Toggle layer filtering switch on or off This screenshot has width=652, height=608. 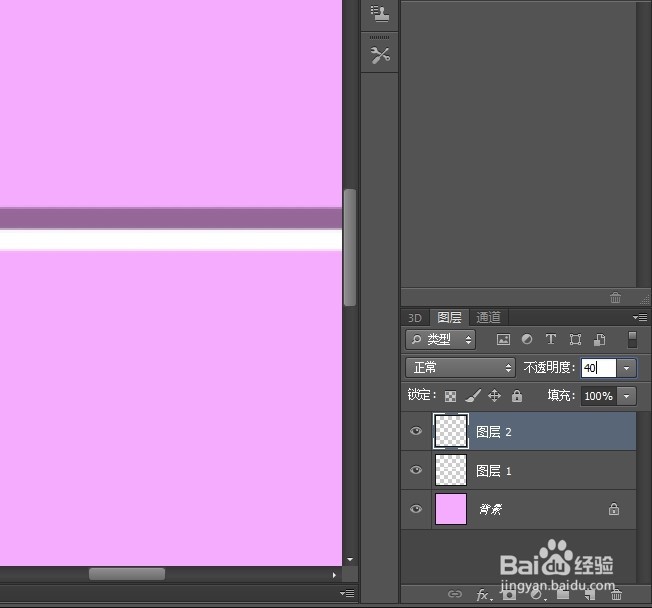click(x=632, y=339)
